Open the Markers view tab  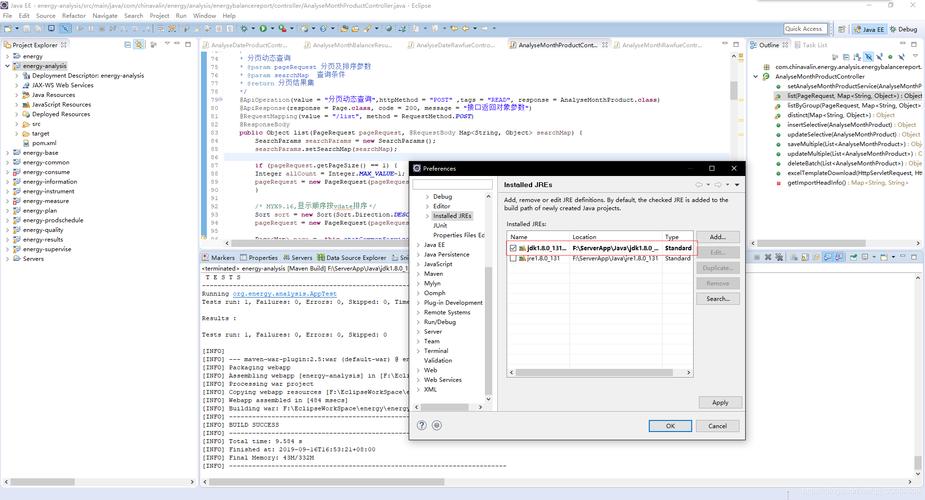tap(218, 258)
